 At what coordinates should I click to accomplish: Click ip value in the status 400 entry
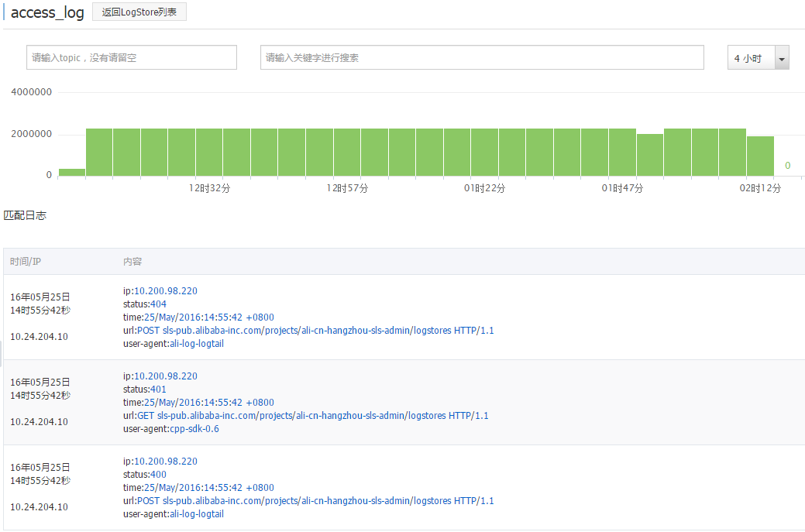(x=166, y=462)
